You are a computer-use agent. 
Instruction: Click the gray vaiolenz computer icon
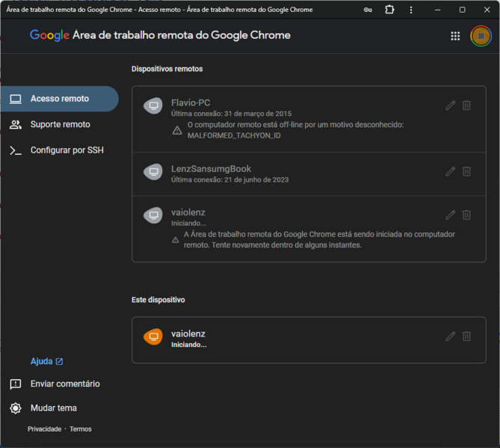coord(153,215)
